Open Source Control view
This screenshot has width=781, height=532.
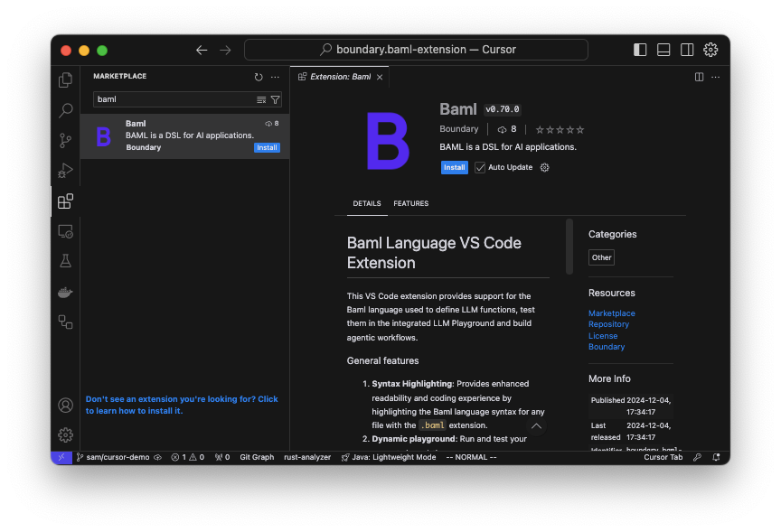(x=65, y=140)
